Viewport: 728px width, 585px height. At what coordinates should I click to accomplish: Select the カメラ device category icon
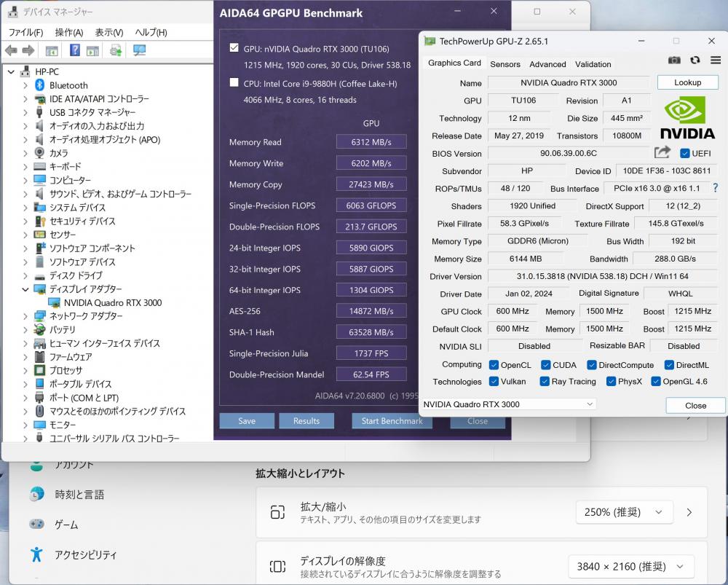[x=40, y=153]
